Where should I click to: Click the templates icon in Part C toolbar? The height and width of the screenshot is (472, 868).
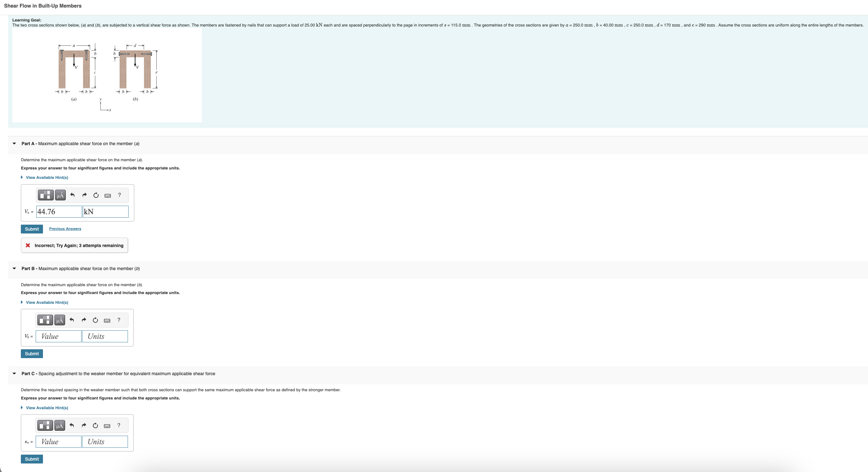tap(45, 425)
